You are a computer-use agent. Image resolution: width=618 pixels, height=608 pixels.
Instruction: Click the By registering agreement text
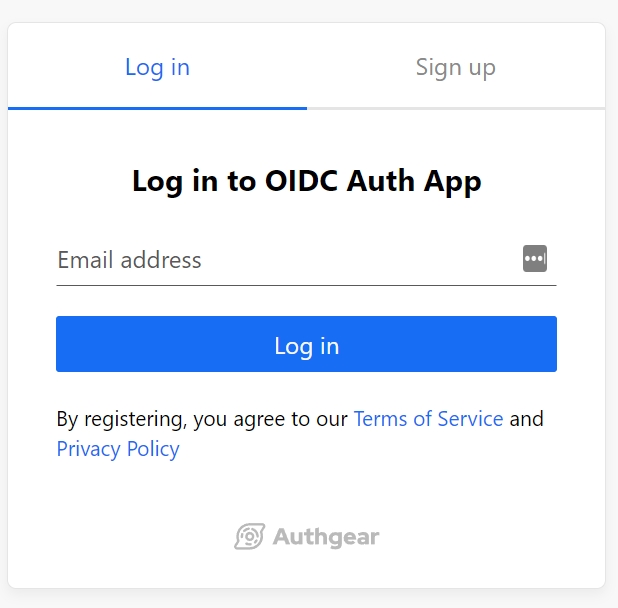point(202,419)
